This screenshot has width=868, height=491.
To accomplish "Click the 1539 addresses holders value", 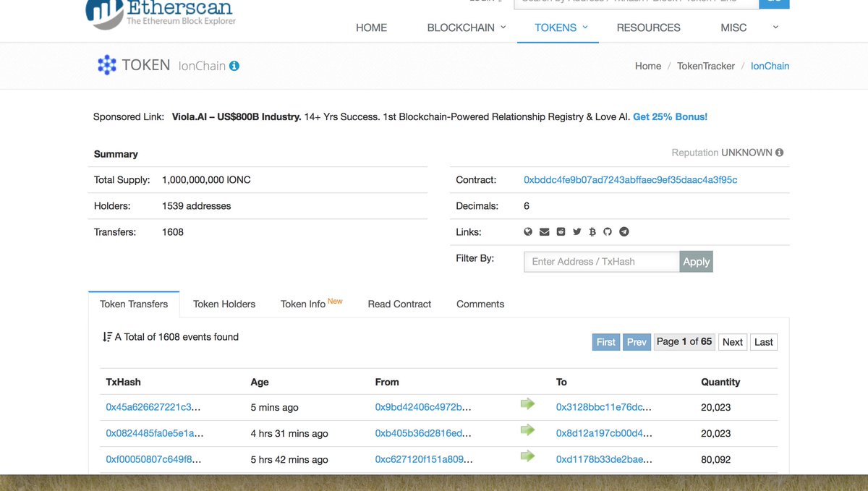I will [197, 205].
